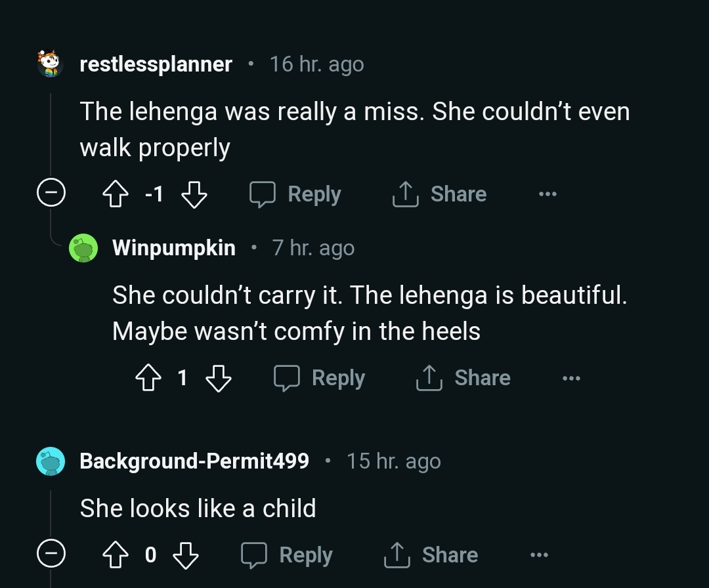Upvote Background-Permit499's comment
This screenshot has width=709, height=588.
pos(116,556)
